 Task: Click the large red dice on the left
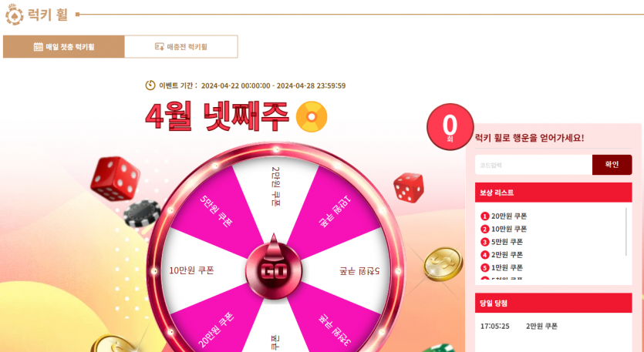point(115,179)
